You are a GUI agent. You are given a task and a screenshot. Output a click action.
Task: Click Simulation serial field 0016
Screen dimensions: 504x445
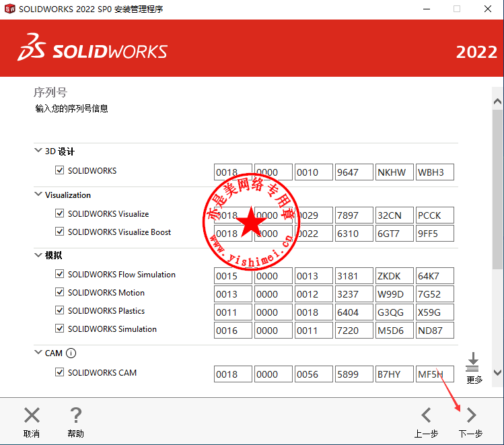coord(233,330)
